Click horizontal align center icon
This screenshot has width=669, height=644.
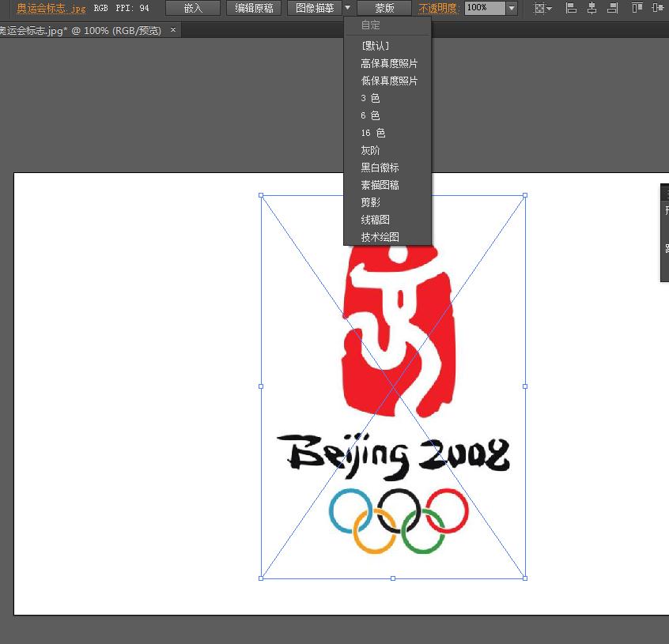(x=592, y=8)
